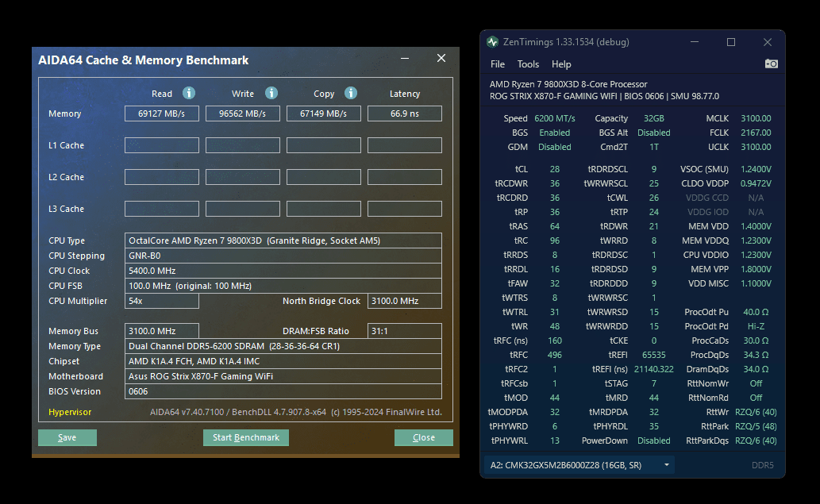Open the File menu in ZenTimings
Screen dimensions: 820x504
pos(498,63)
